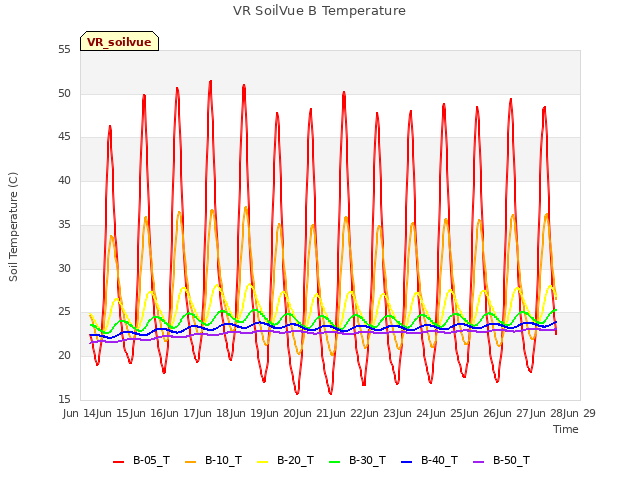The height and width of the screenshot is (480, 640).
Task: Click the Jun 15 x-axis tick label
Action: (113, 413)
